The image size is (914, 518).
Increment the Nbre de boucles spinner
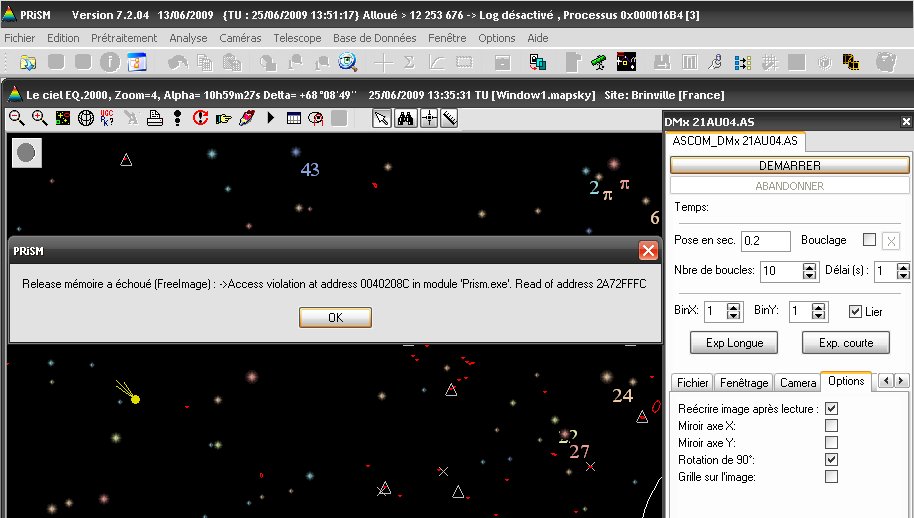tap(809, 266)
